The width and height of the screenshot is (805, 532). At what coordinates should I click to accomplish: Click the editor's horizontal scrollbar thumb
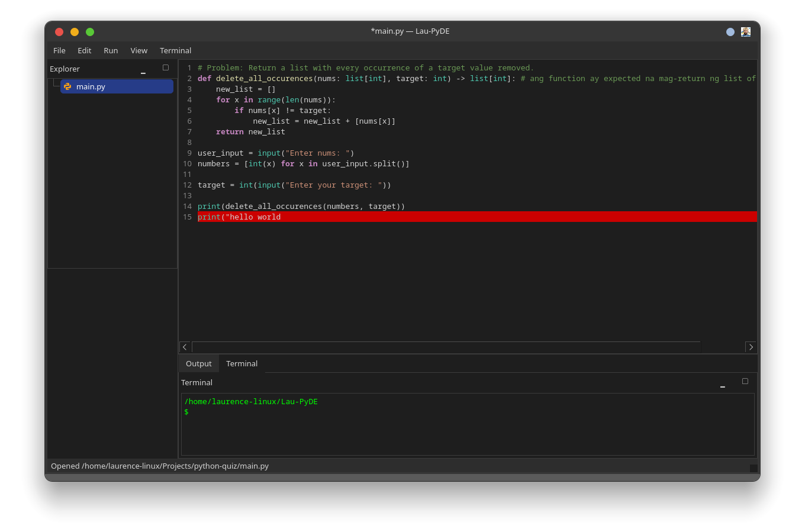[446, 347]
